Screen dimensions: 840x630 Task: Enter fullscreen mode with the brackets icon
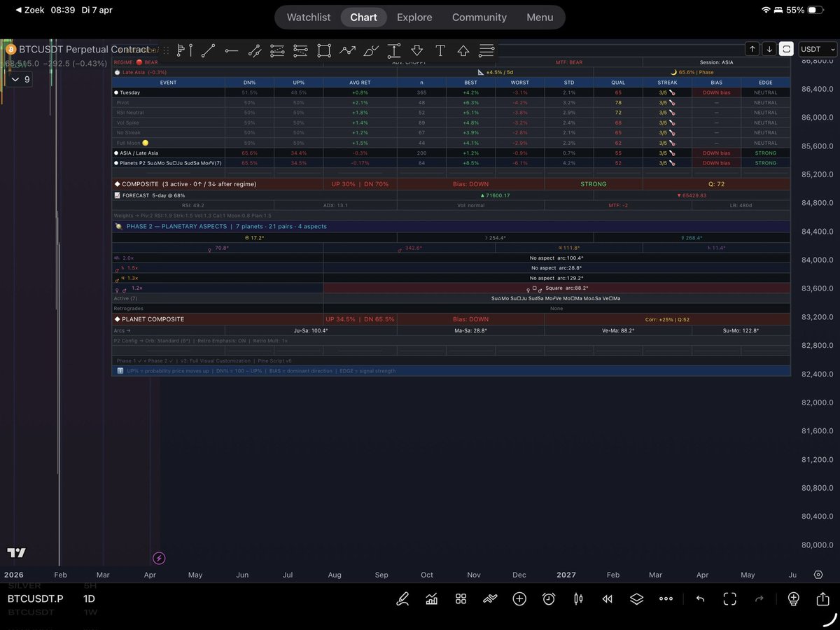point(730,599)
